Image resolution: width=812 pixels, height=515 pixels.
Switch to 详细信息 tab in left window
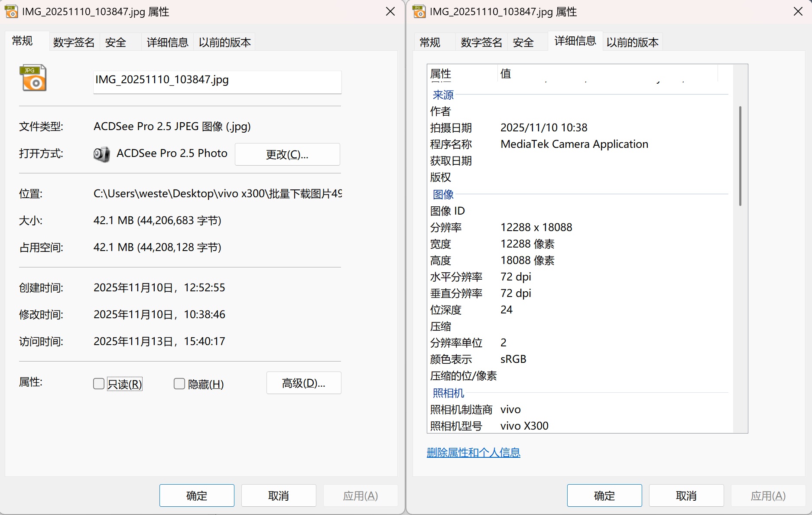pos(168,42)
